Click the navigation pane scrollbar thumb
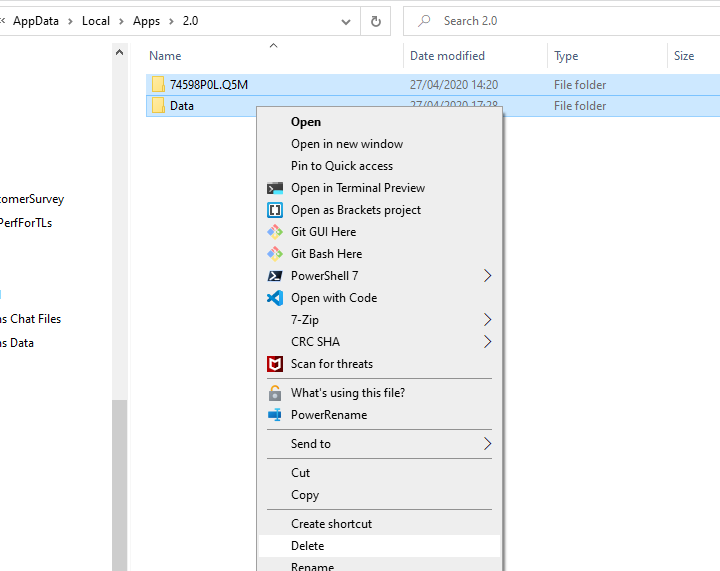This screenshot has width=720, height=571. (x=119, y=485)
